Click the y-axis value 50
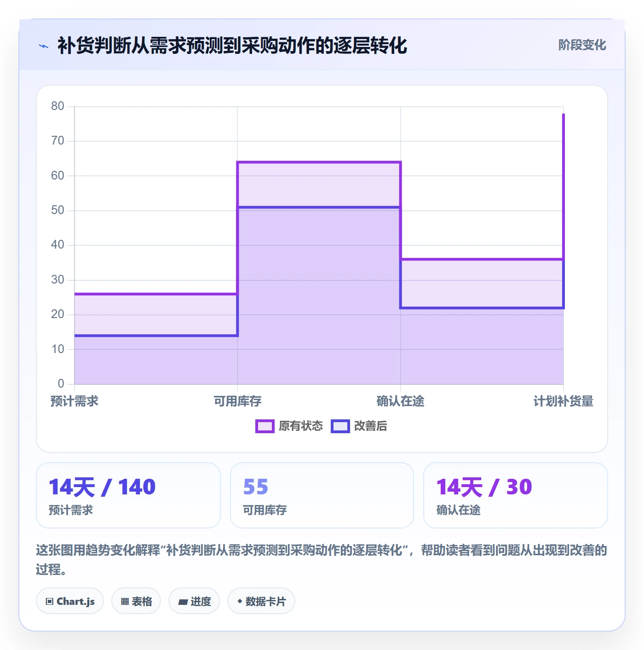 tap(57, 210)
